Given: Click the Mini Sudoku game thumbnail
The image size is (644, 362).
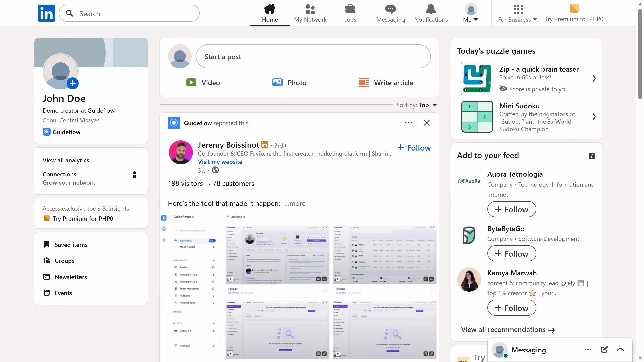Looking at the screenshot, I should pyautogui.click(x=477, y=117).
